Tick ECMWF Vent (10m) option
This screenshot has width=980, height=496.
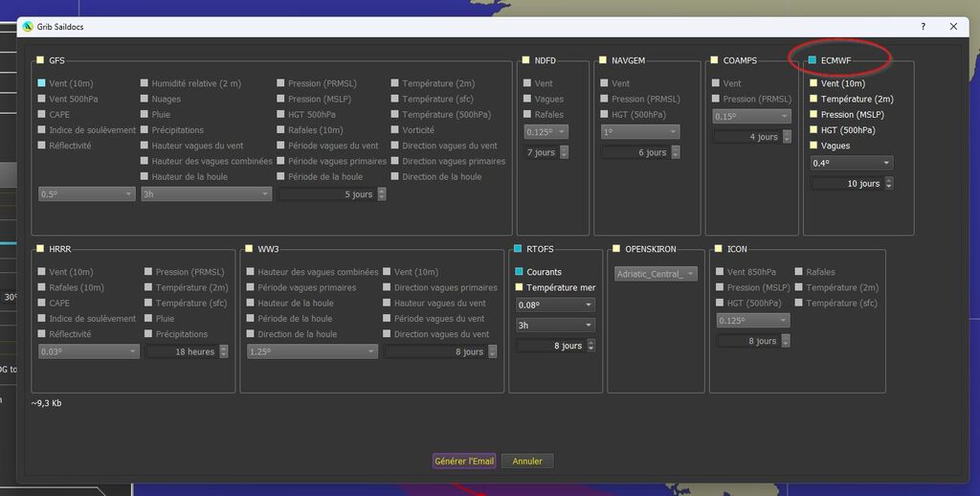click(x=813, y=82)
